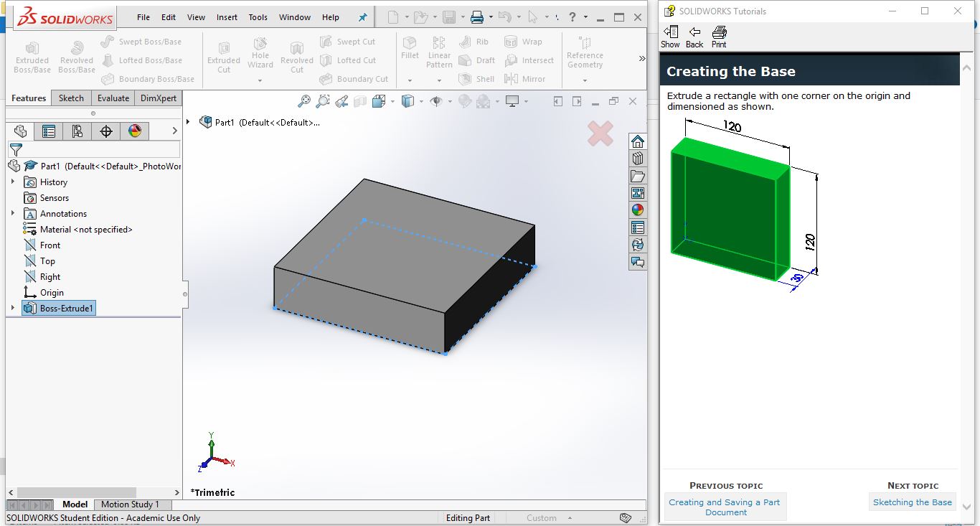Select the Right plane in feature tree
Viewport: 980px width, 526px height.
tap(42, 277)
